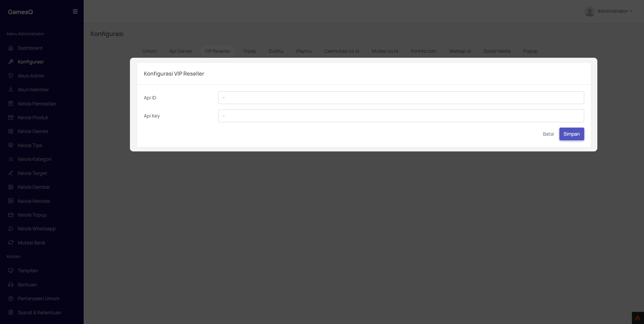Image resolution: width=644 pixels, height=324 pixels.
Task: Click the Kelola Pembelian bag icon
Action: click(11, 104)
